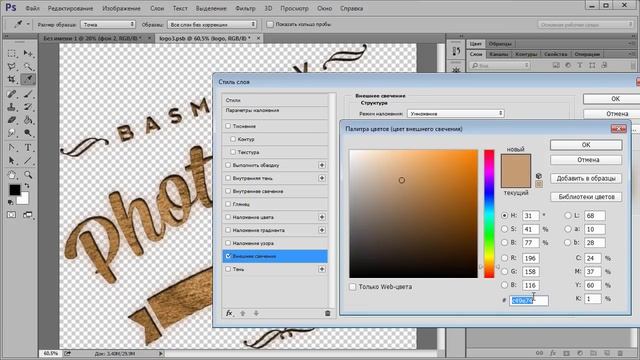Select the Rectangular Marquee tool
Screen dimensions: 640x360
[11, 53]
